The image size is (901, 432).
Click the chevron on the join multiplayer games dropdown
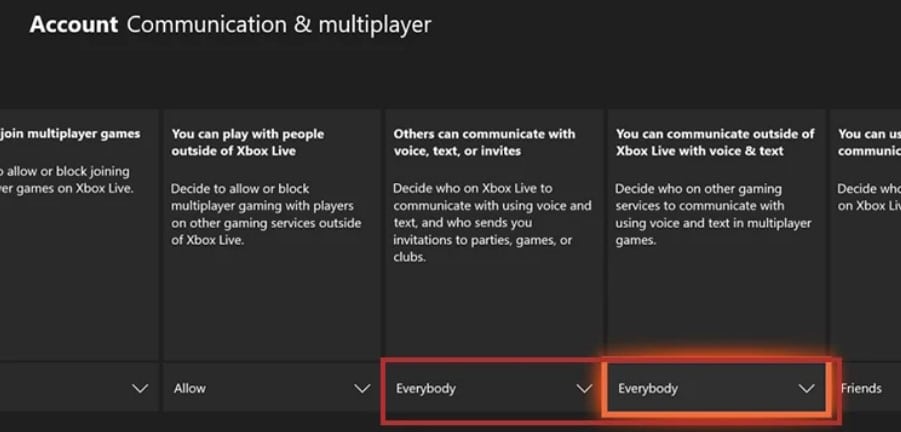(140, 389)
